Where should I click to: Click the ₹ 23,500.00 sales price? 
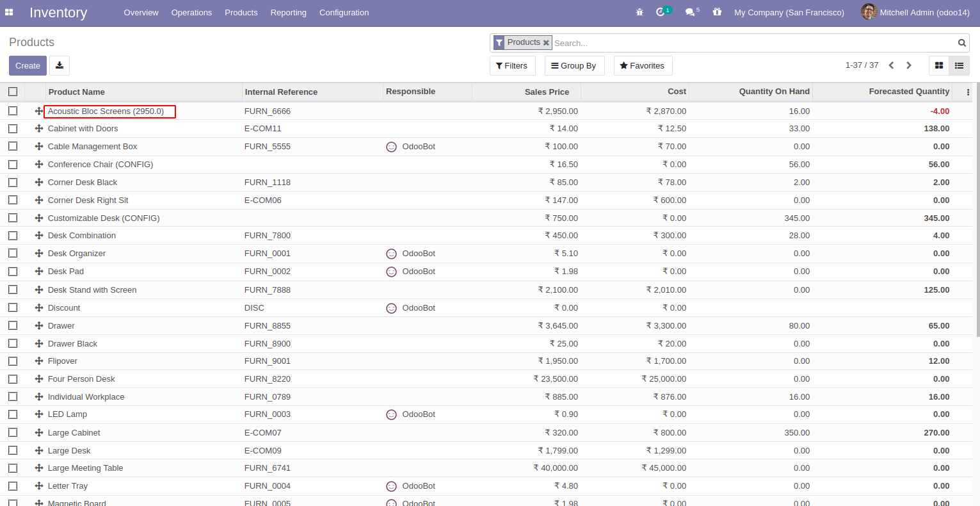point(556,379)
